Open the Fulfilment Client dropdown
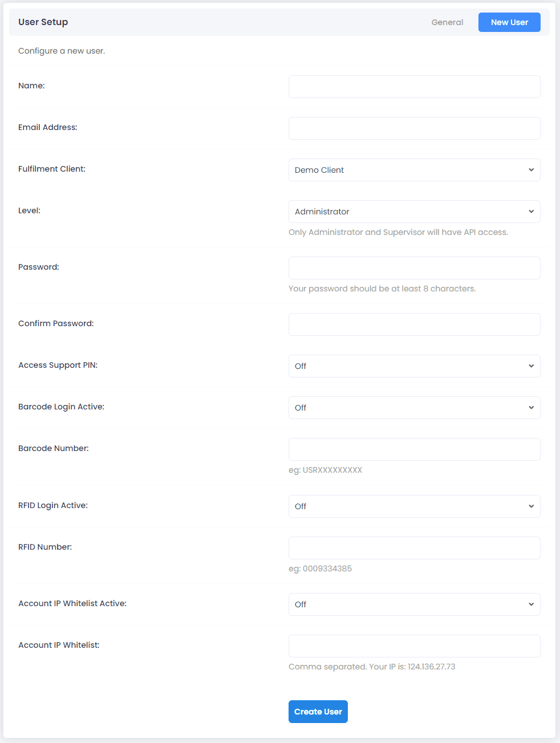Image resolution: width=560 pixels, height=743 pixels. (415, 170)
